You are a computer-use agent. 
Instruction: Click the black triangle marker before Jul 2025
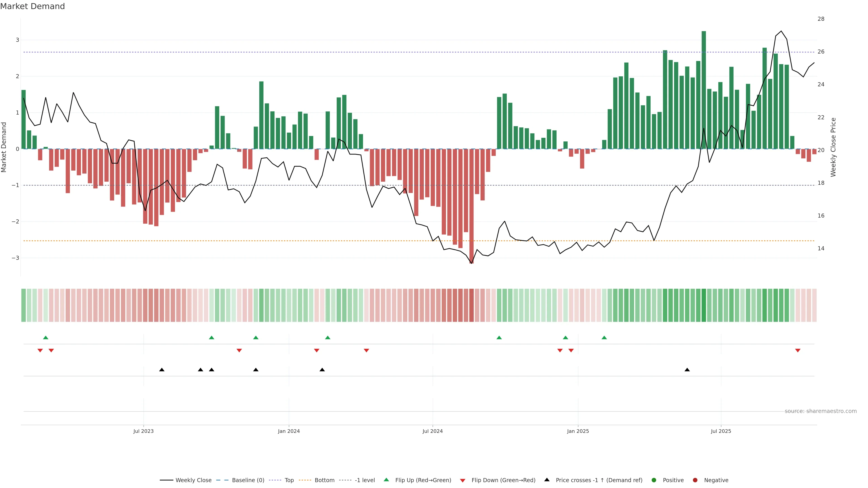click(x=687, y=370)
